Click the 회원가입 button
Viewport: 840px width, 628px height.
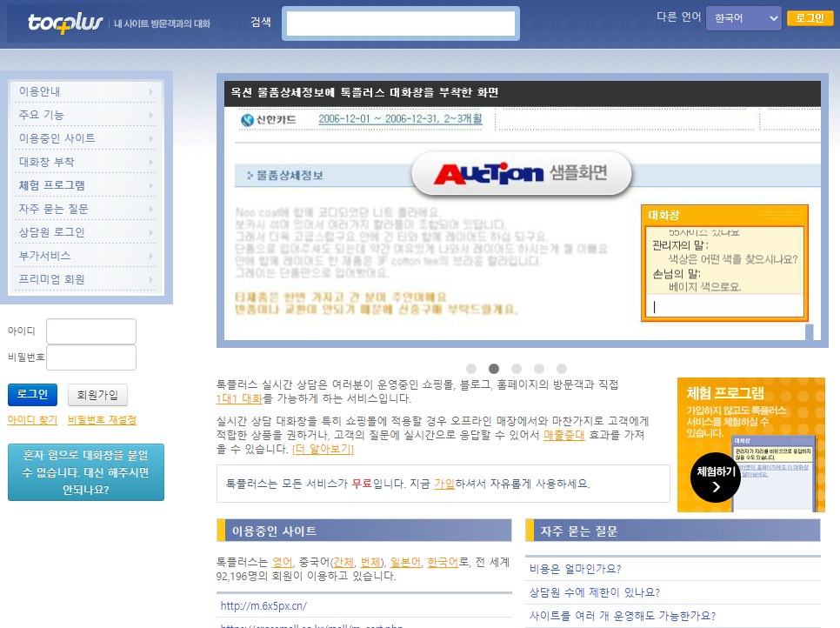click(x=98, y=394)
